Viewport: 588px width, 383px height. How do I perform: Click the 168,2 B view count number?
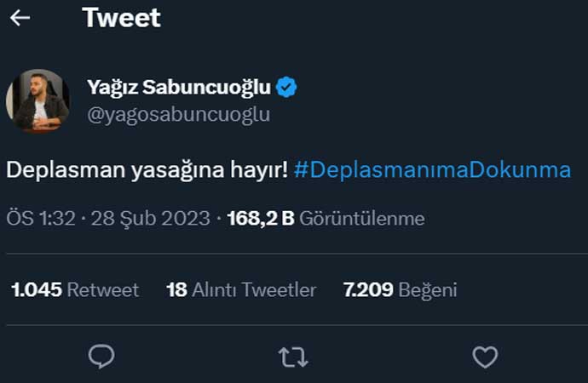click(260, 219)
